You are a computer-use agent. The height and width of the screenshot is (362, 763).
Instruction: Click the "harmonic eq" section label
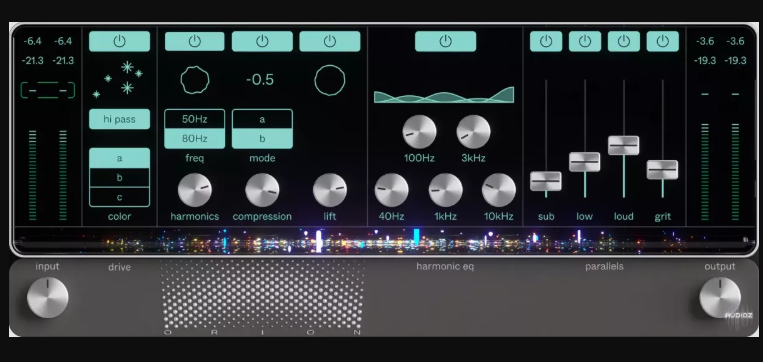(x=445, y=266)
